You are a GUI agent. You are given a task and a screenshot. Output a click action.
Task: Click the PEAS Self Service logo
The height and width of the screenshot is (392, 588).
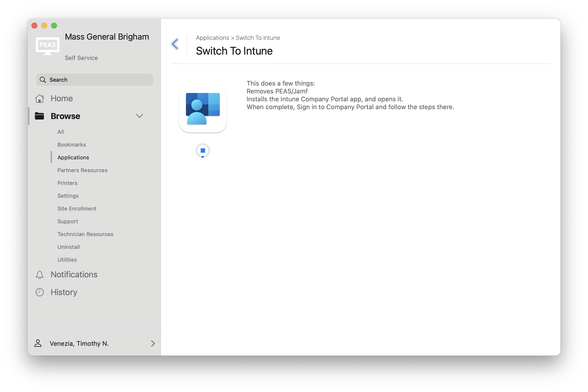coord(47,45)
